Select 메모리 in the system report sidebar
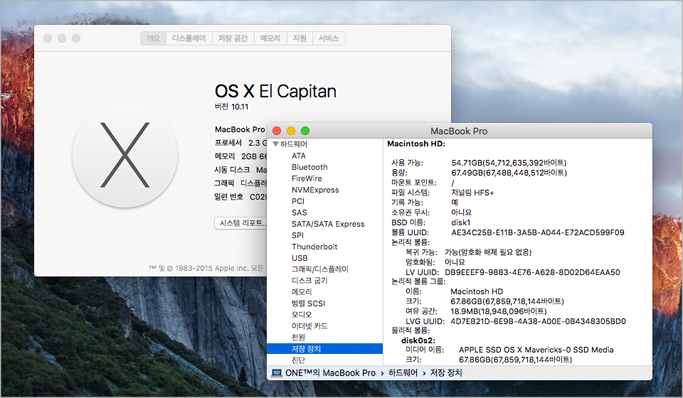 coord(301,292)
